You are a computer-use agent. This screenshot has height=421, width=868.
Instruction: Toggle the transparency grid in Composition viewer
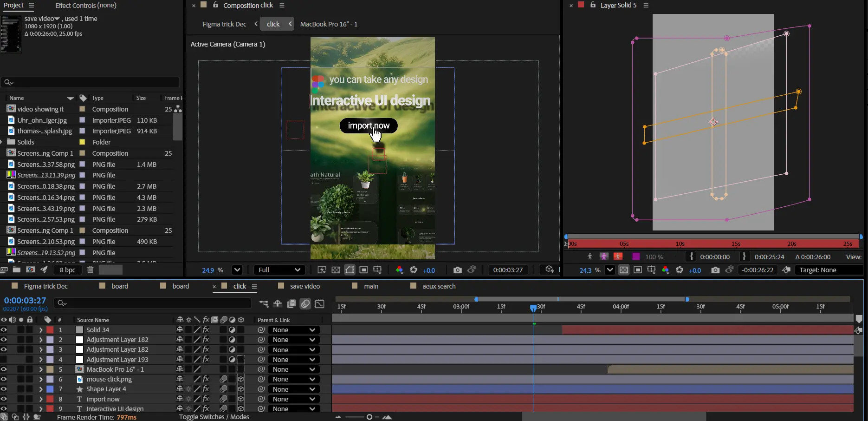click(336, 270)
